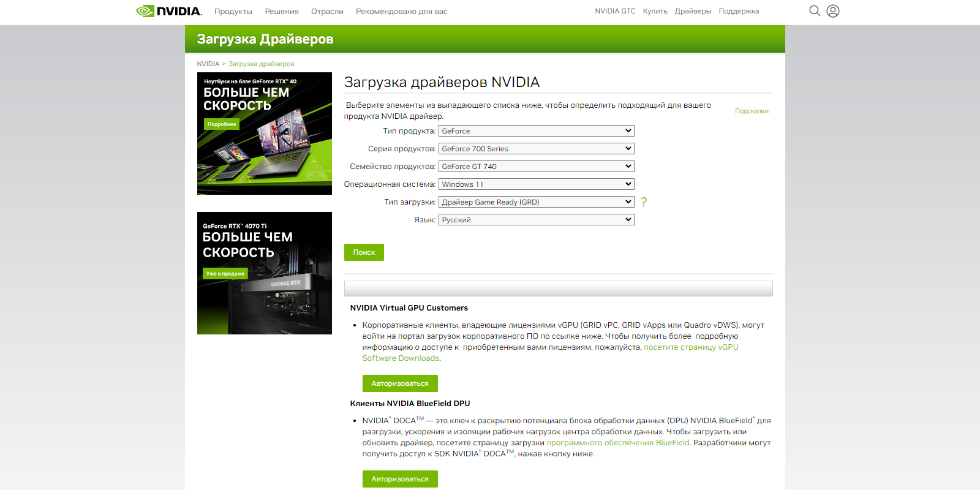Click Уже в продаже on RTX 4070 Ti banner
Screen dimensions: 980x490
(225, 274)
